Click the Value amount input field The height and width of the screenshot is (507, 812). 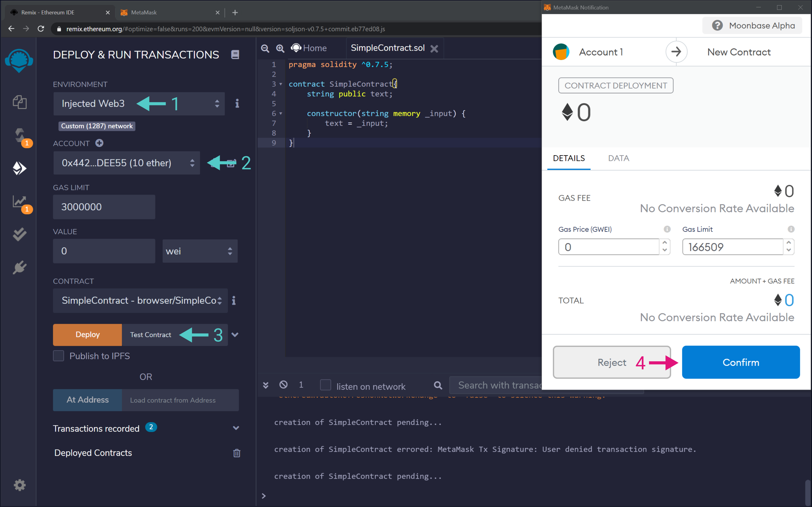pos(104,251)
